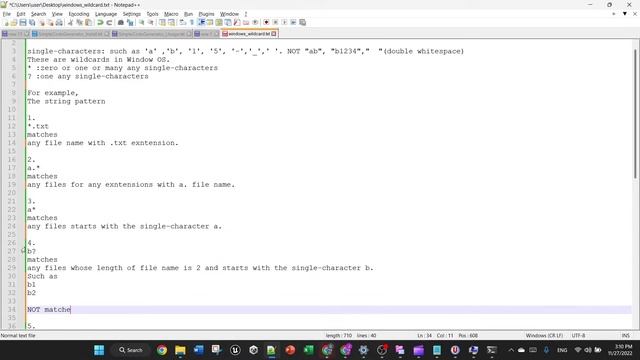
Task: Click the Redo toolbar icon
Action: (109, 22)
